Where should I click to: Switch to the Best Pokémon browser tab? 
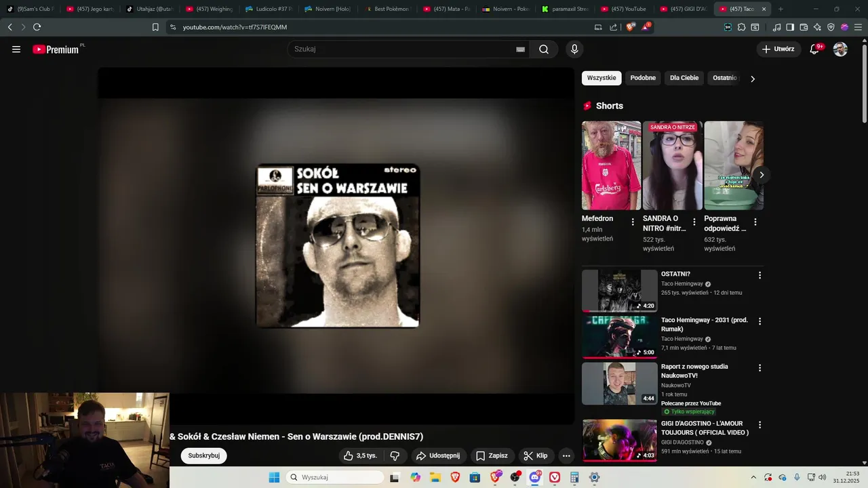pos(387,9)
